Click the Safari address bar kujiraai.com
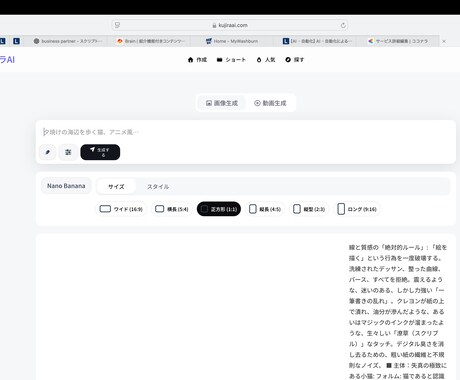 (x=230, y=25)
